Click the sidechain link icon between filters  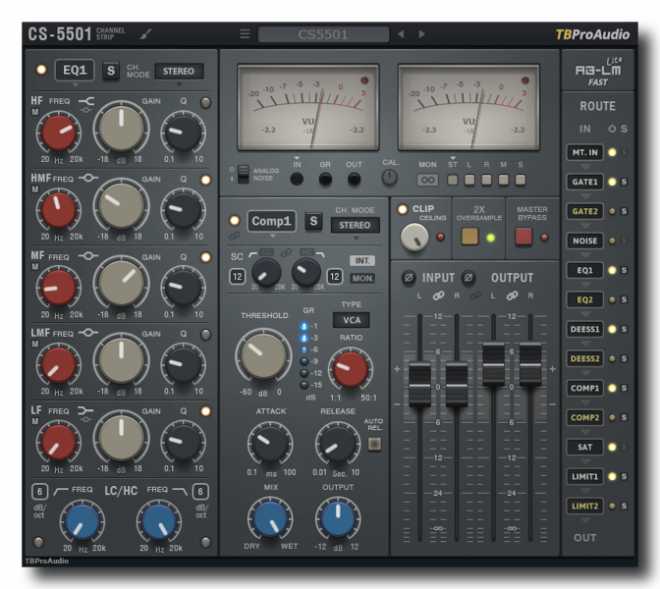[286, 253]
